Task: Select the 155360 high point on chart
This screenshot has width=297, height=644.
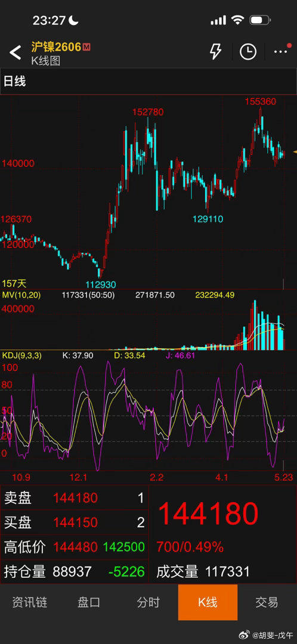Action: [x=261, y=101]
